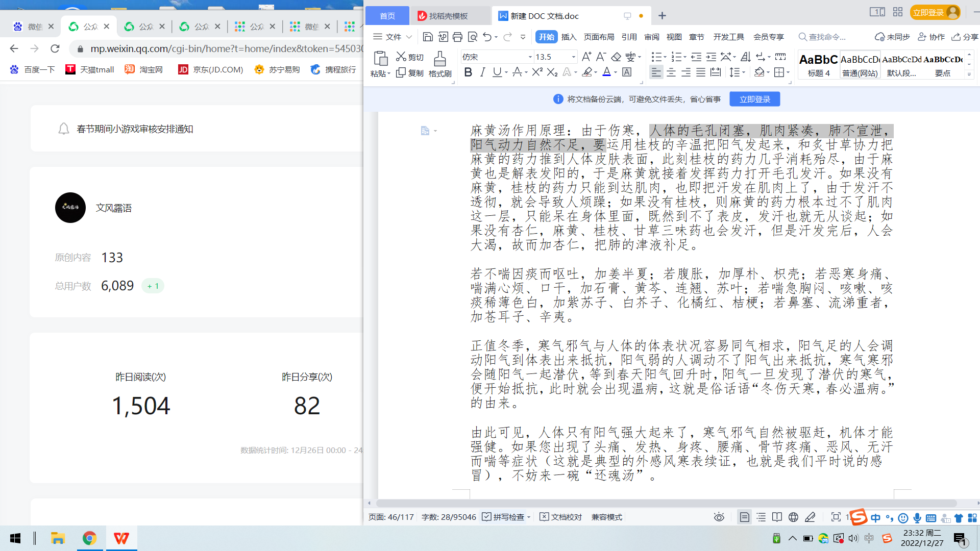
Task: Click the eraser icon to clear formatting
Action: 616,57
